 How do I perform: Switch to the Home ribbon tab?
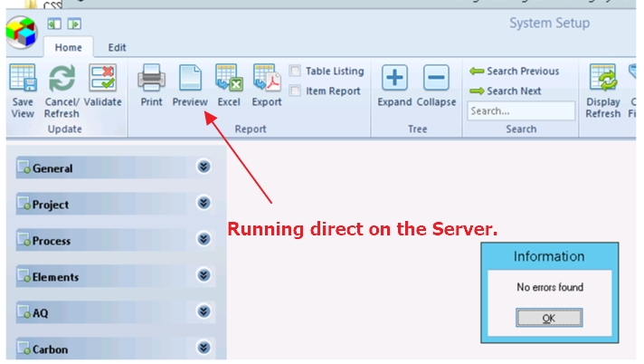pyautogui.click(x=68, y=48)
